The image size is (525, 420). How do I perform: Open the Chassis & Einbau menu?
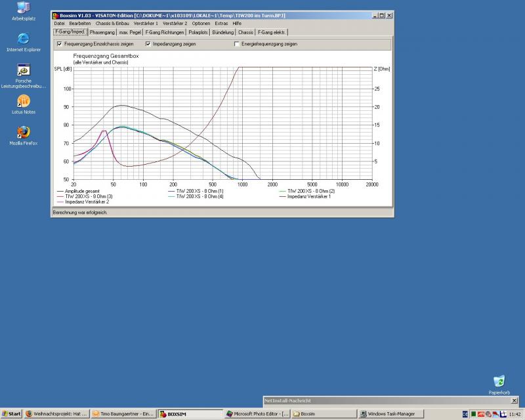point(112,23)
